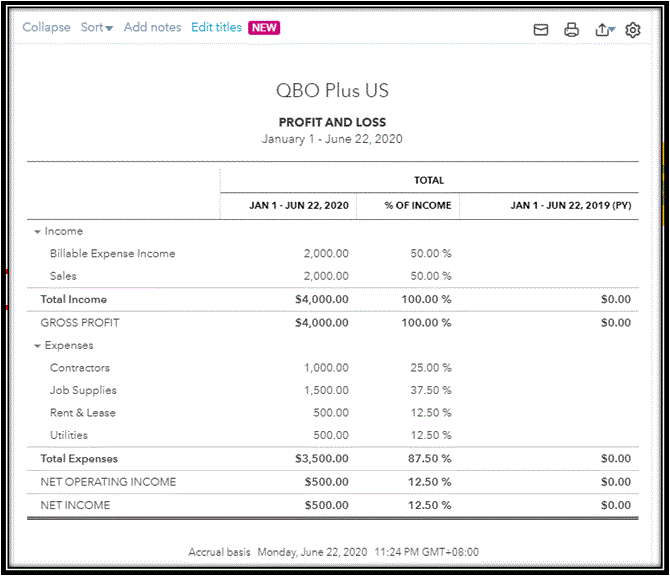Click the QBO Plus US company title
This screenshot has height=576, width=670.
(332, 91)
